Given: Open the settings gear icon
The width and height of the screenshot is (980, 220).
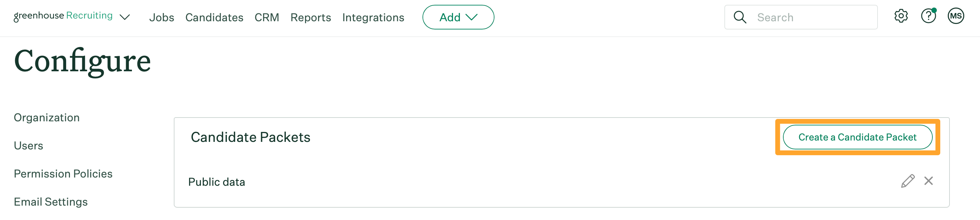Looking at the screenshot, I should coord(901,16).
